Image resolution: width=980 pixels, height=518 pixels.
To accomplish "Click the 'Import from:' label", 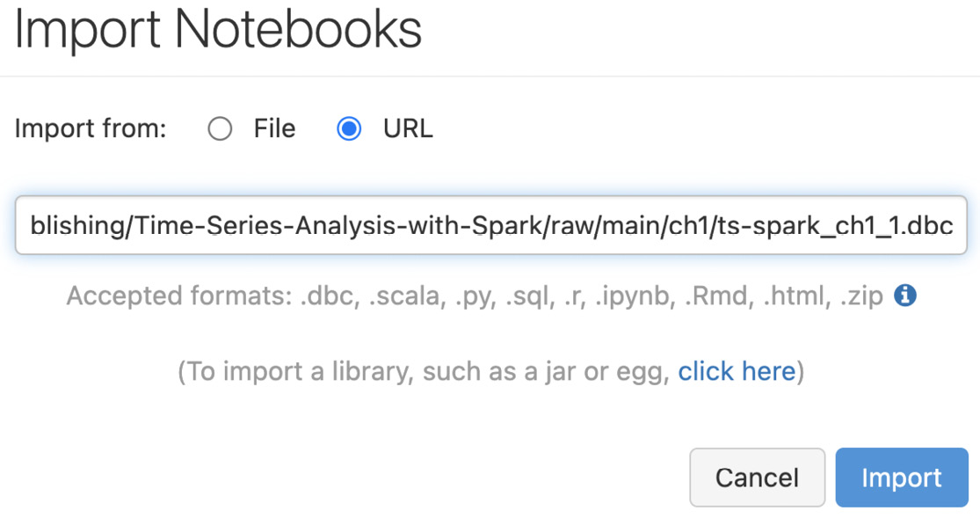I will click(x=91, y=129).
